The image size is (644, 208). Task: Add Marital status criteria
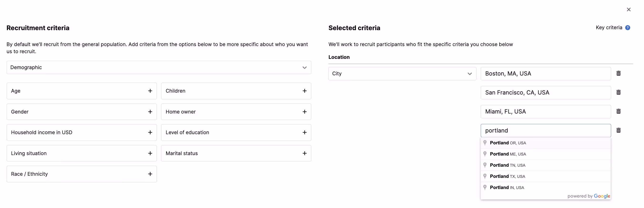(304, 153)
